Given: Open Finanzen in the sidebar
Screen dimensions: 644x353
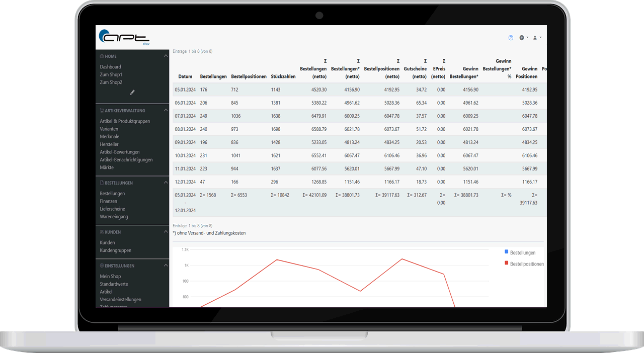Looking at the screenshot, I should click(x=109, y=201).
